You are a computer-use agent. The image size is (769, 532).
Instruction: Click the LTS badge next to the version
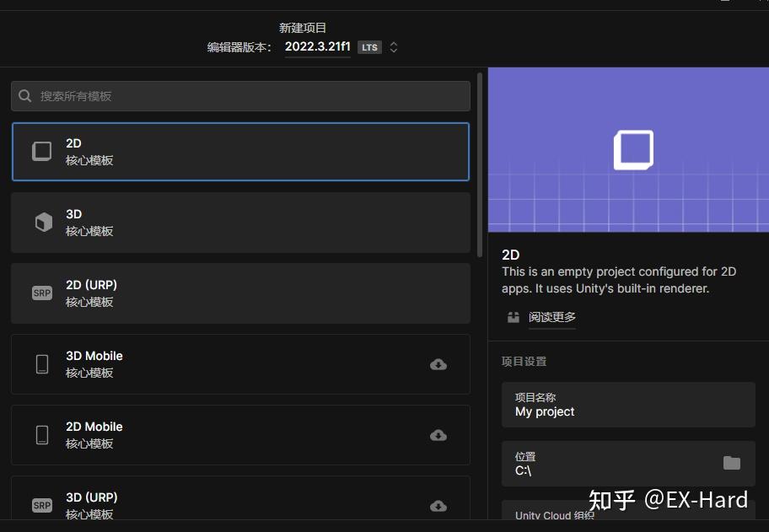click(x=369, y=47)
